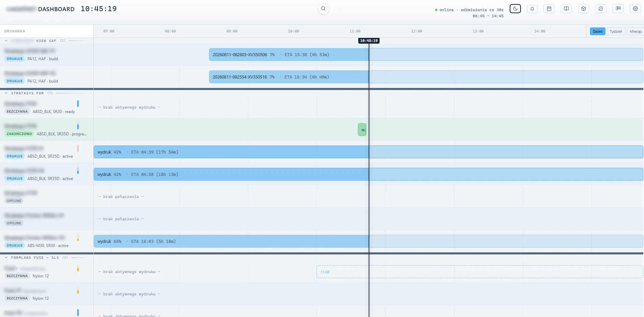Click 'ABSD_BLK, SR35D · progra...' material text
The height and width of the screenshot is (317, 644).
pyautogui.click(x=62, y=134)
